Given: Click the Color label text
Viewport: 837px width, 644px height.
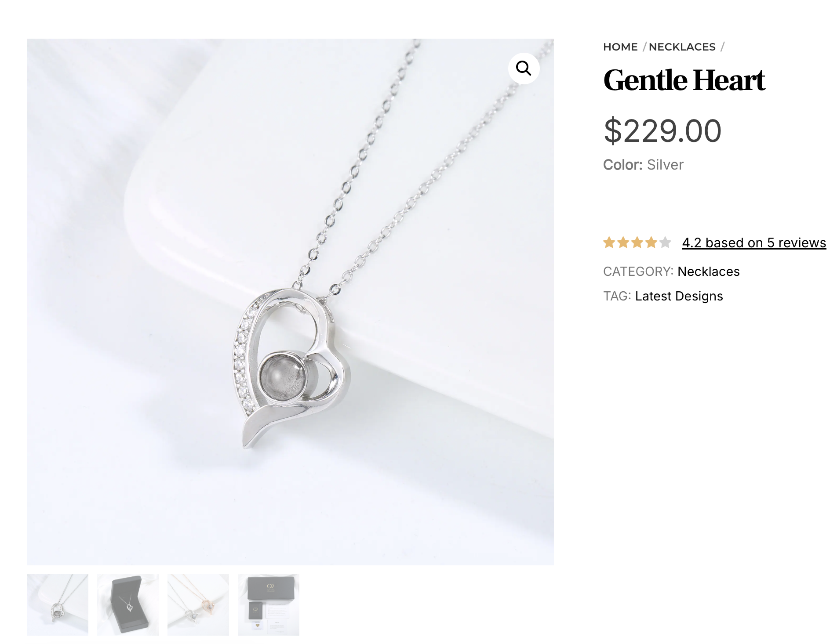Looking at the screenshot, I should click(623, 165).
